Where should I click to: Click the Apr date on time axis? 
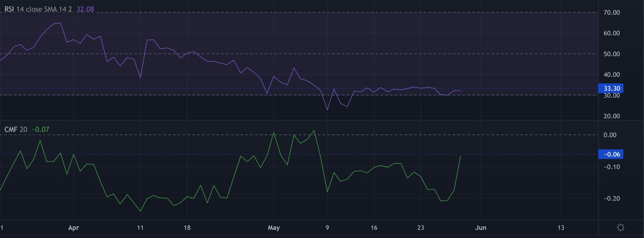pyautogui.click(x=74, y=228)
